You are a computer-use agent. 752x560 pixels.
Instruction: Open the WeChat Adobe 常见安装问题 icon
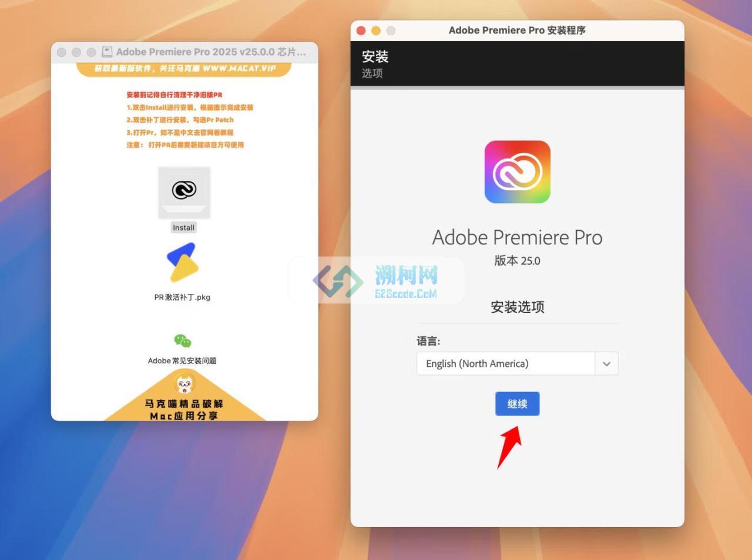[x=183, y=340]
